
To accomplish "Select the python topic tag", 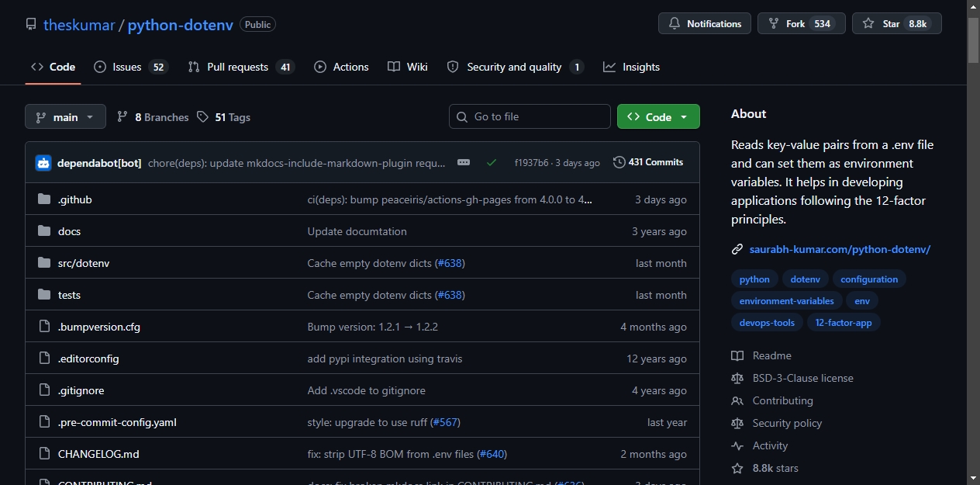I will 754,279.
